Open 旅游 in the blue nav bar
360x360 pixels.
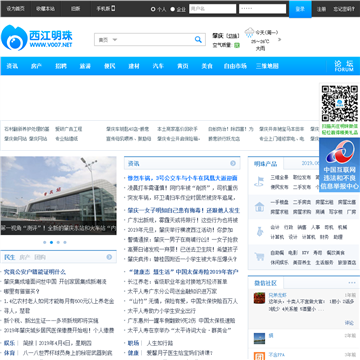point(85,66)
